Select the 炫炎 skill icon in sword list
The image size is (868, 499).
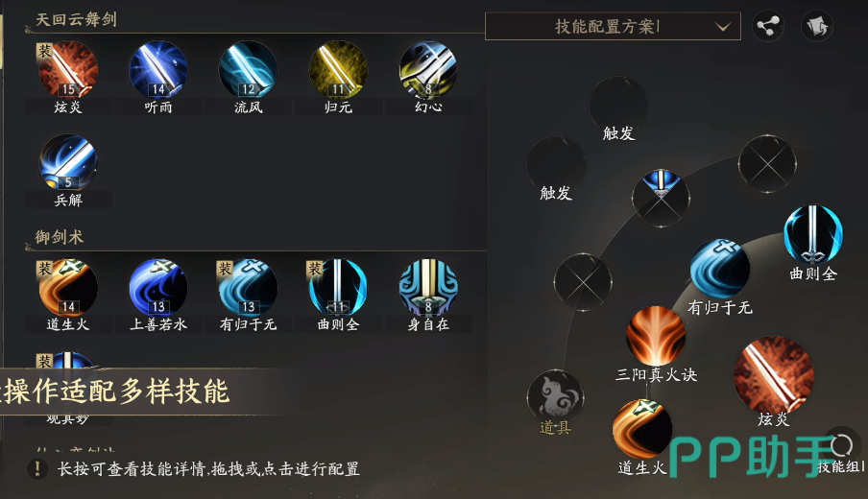68,70
